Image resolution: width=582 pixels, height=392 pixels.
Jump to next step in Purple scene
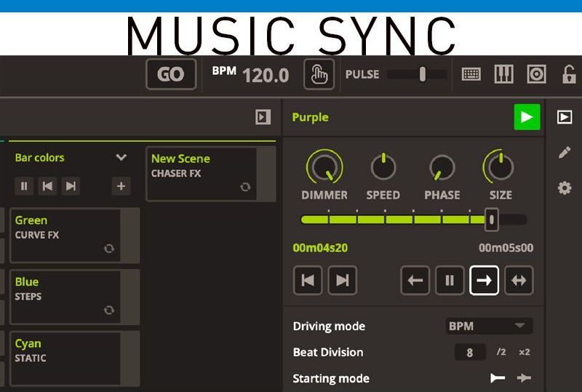[342, 280]
